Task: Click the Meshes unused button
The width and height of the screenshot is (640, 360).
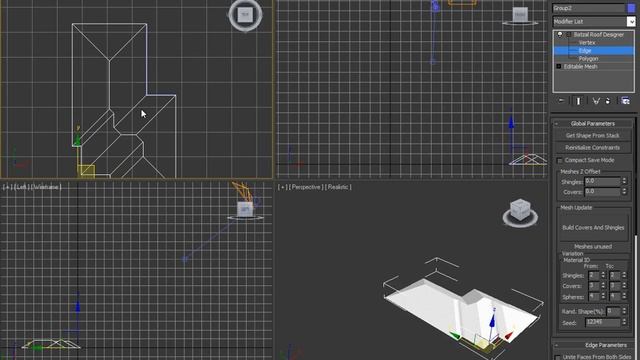Action: tap(593, 247)
